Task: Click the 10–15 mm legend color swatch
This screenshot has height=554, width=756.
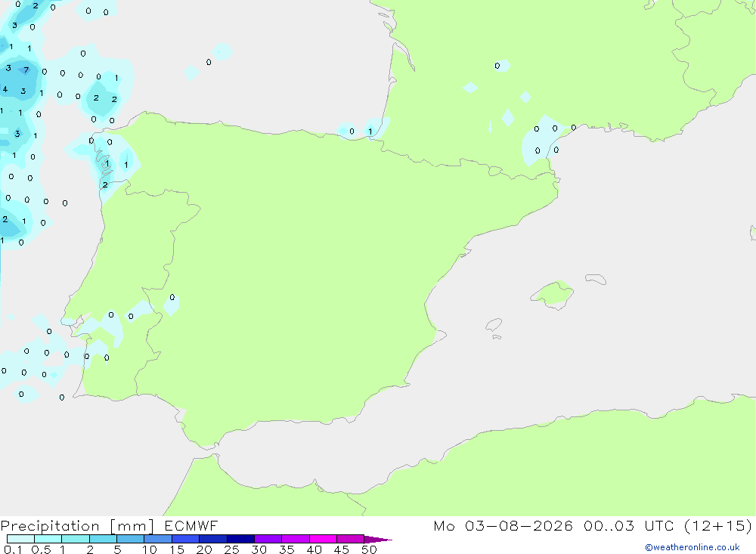Action: (x=158, y=539)
